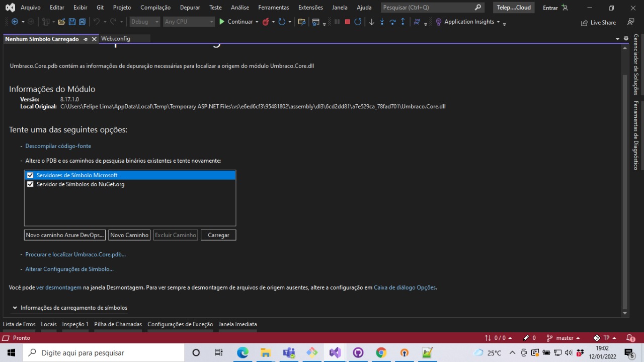Image resolution: width=644 pixels, height=362 pixels.
Task: Show hidden system tray icons chevron
Action: pyautogui.click(x=512, y=352)
